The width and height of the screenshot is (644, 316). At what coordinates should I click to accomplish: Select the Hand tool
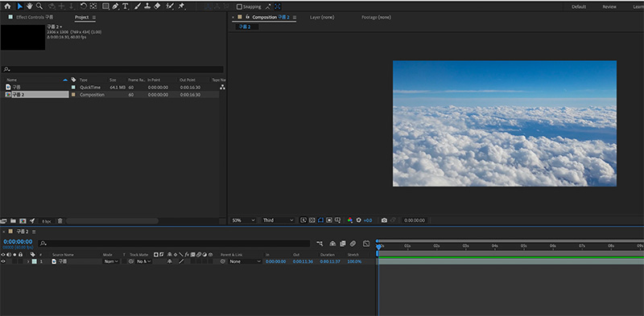point(30,6)
